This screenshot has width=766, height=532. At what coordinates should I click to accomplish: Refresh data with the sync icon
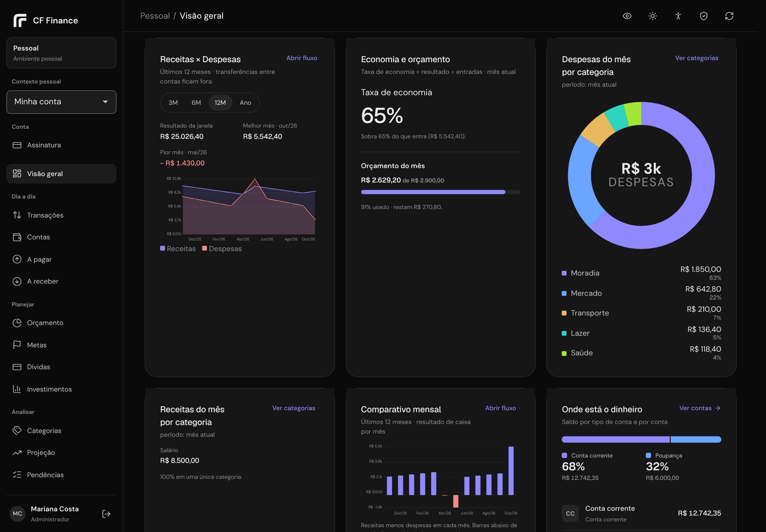click(x=729, y=16)
